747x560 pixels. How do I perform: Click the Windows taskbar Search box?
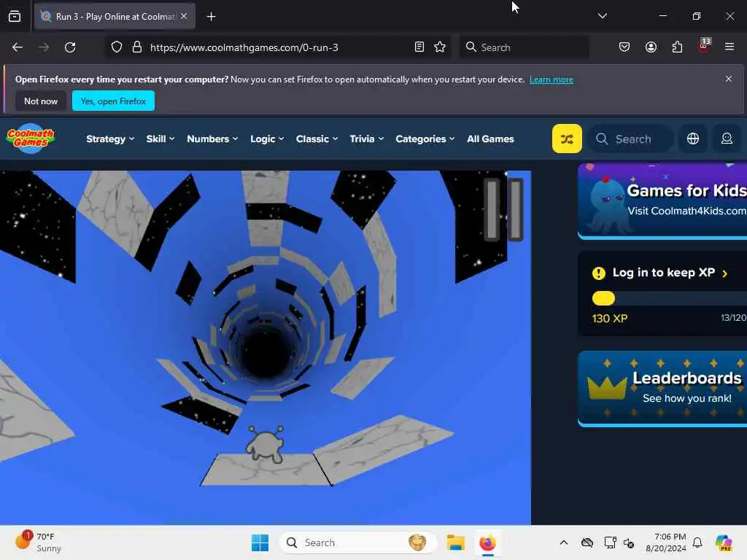pyautogui.click(x=357, y=542)
